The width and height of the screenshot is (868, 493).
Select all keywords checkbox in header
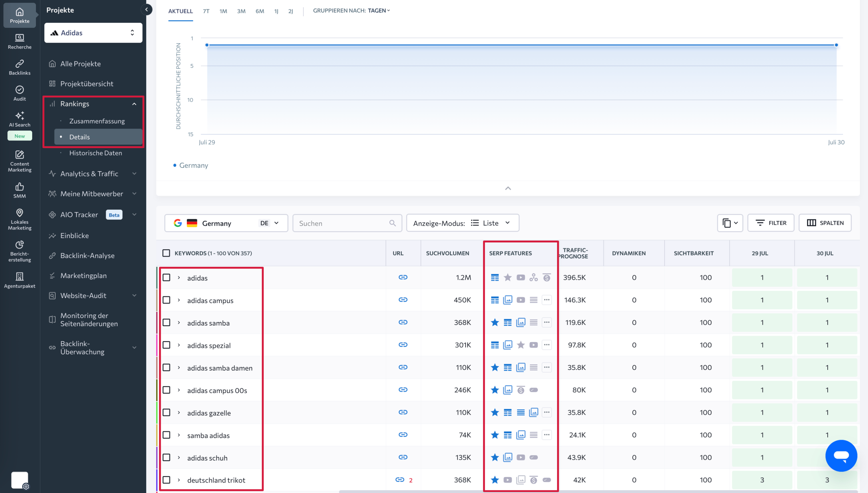click(166, 253)
